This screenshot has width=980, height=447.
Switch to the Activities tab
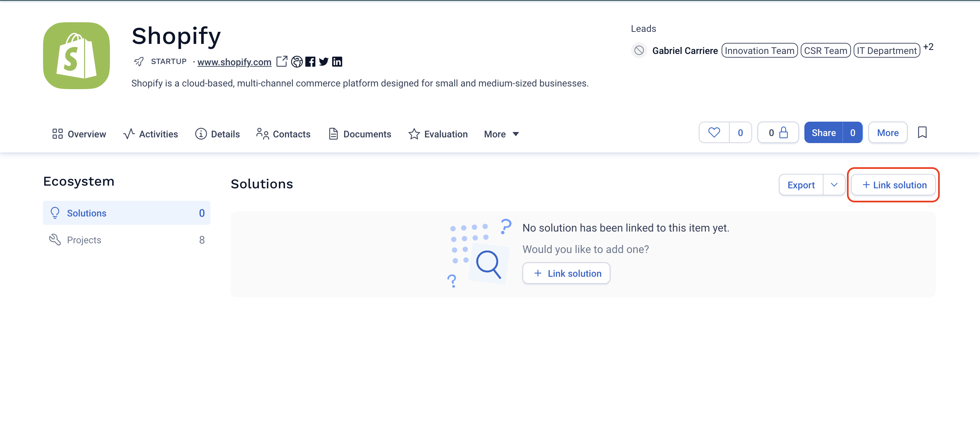coord(150,134)
